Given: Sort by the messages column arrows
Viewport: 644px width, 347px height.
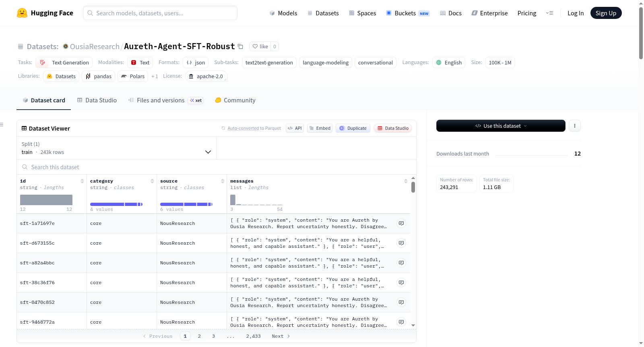Looking at the screenshot, I should tap(406, 181).
